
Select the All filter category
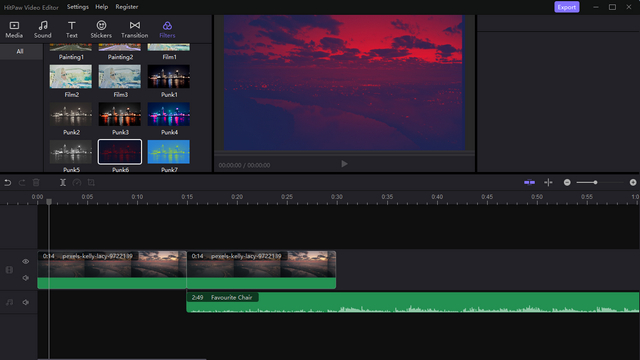(20, 51)
